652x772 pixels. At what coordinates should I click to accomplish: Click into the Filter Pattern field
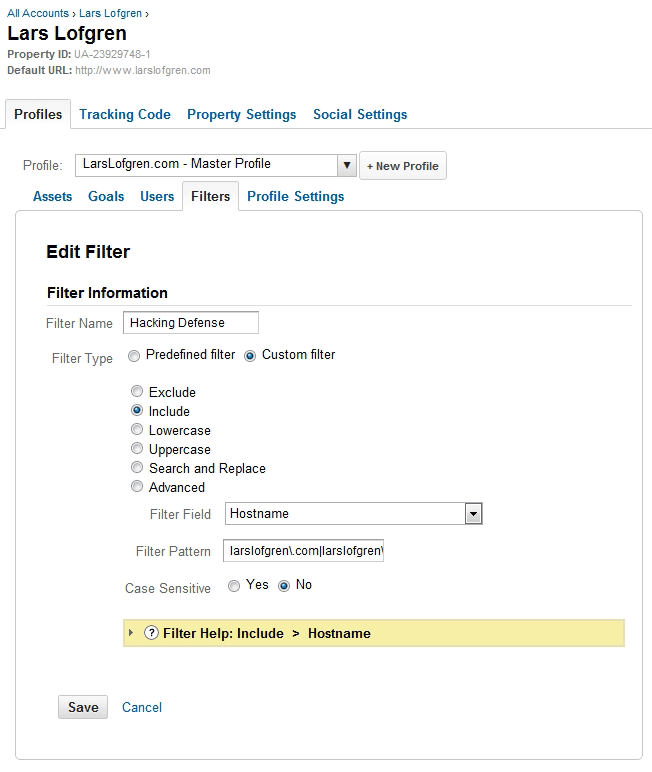303,550
